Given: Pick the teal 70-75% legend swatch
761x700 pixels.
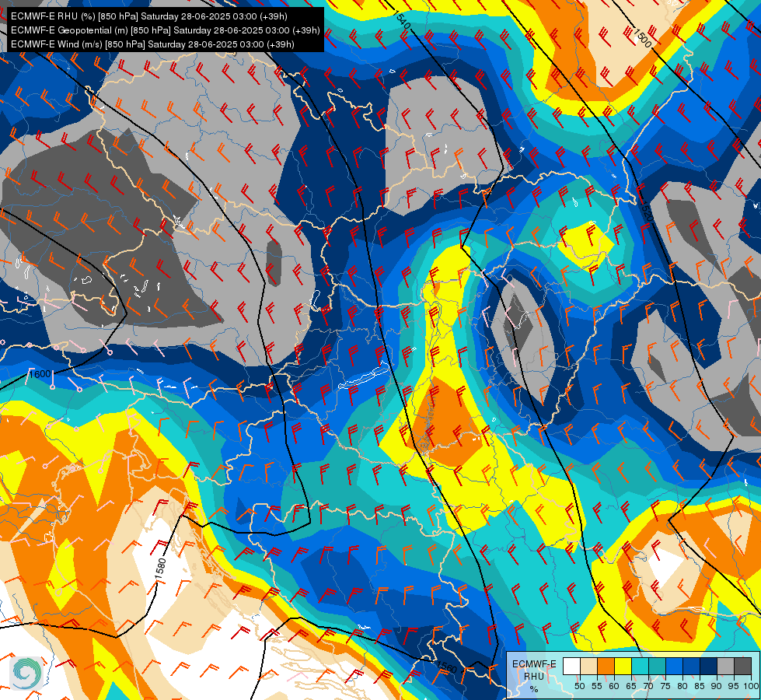Looking at the screenshot, I should (658, 666).
